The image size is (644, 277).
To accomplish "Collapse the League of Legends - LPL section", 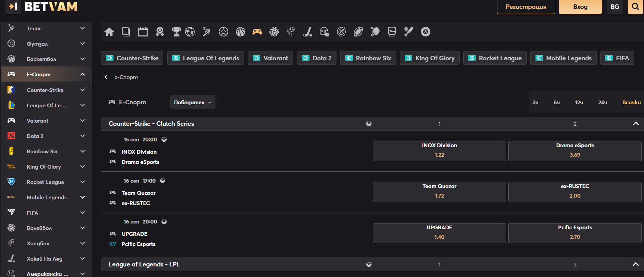I will [x=635, y=264].
